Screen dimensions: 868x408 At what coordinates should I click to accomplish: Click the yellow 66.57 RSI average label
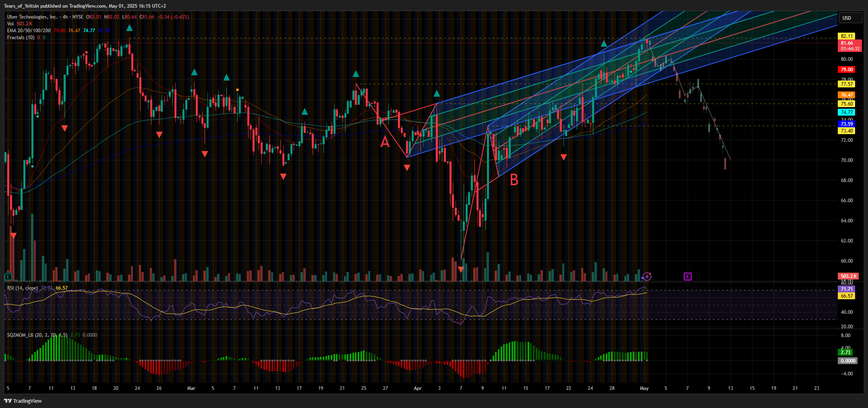click(847, 296)
